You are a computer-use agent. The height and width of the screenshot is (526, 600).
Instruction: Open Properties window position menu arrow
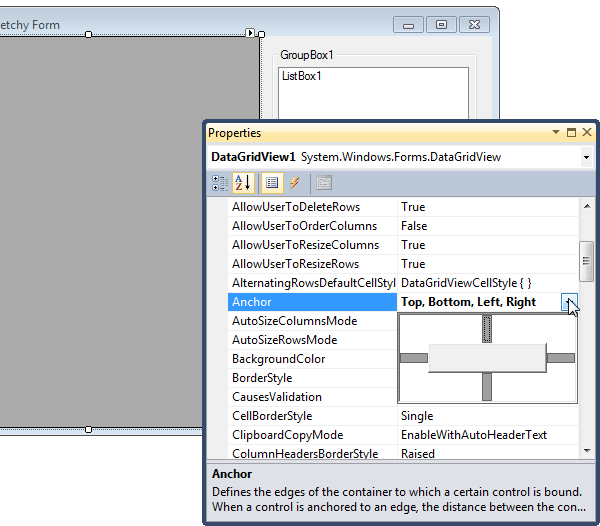click(556, 132)
